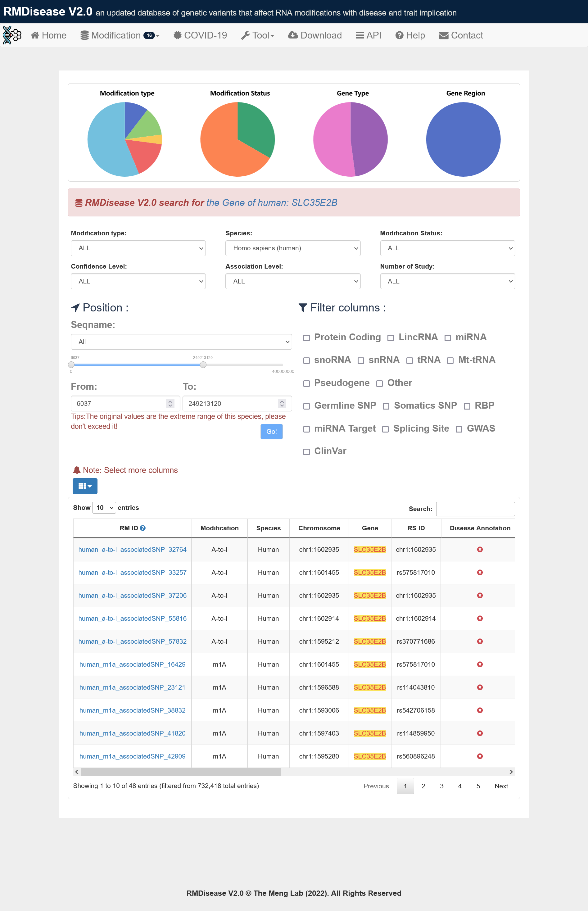Check the ClinVar column checkbox
Viewport: 588px width, 911px height.
tap(306, 452)
